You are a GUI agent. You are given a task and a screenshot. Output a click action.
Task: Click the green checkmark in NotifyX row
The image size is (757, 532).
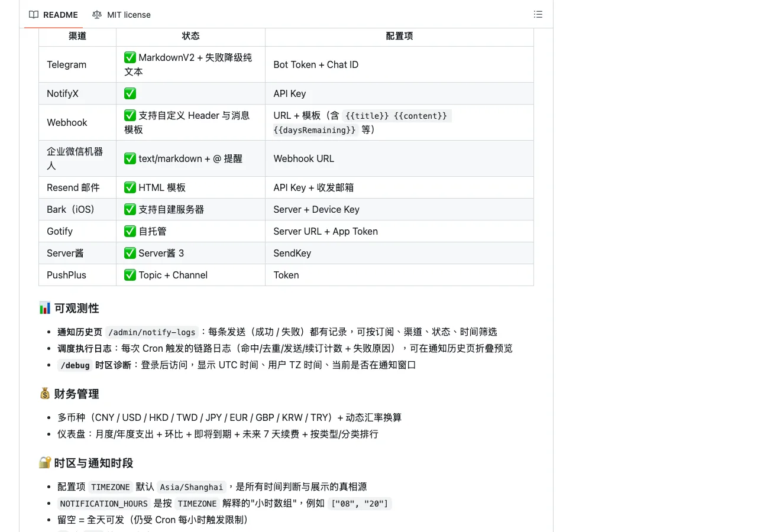[130, 93]
